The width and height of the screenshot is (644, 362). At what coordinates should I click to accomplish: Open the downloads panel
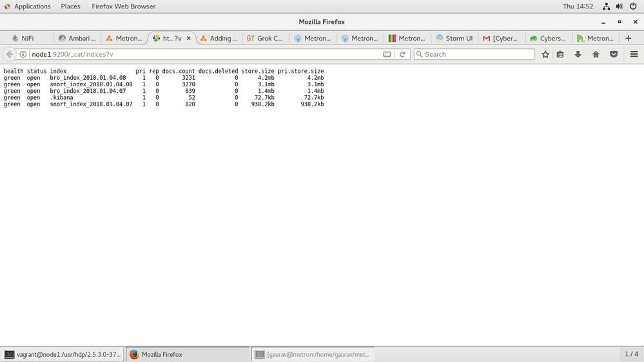pyautogui.click(x=578, y=54)
